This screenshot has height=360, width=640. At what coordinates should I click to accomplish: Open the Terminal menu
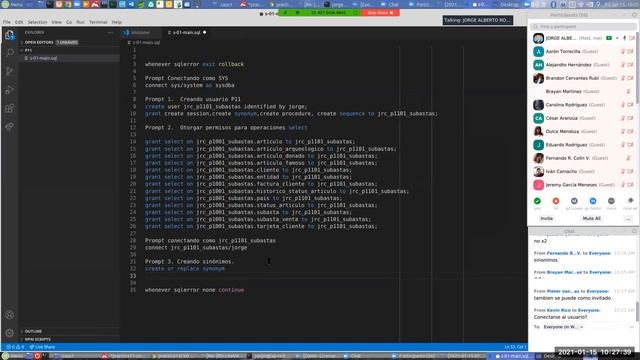[98, 22]
